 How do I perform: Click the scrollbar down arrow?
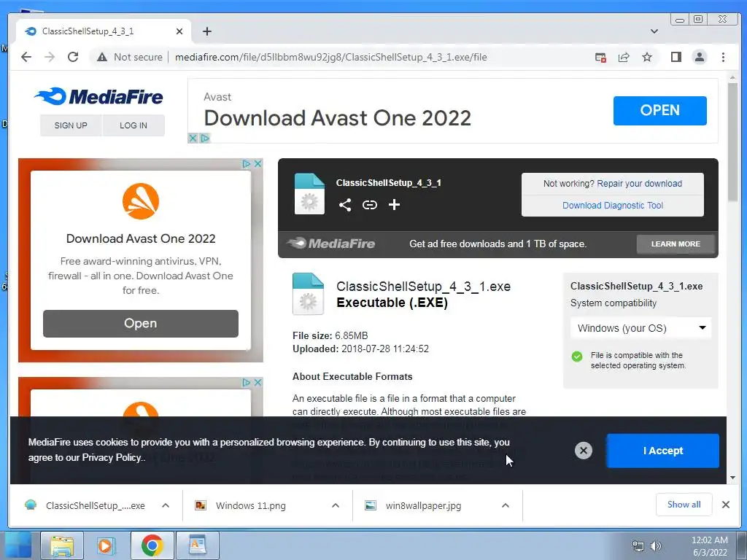tap(732, 478)
